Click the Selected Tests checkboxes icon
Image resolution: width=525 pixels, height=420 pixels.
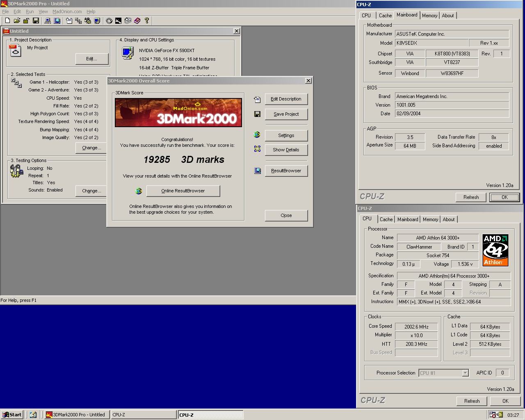16,82
